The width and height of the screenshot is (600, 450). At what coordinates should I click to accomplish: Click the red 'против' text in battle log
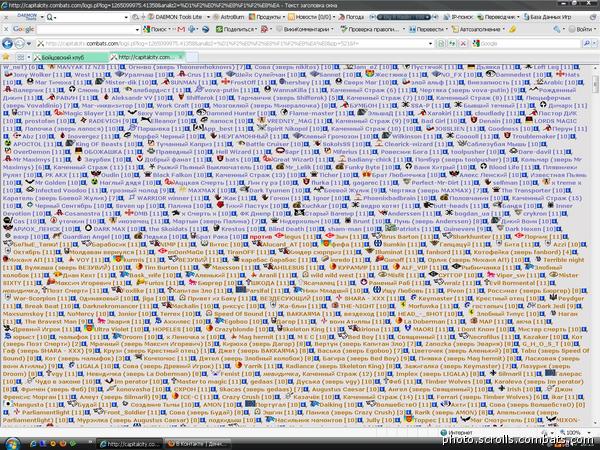coord(261,237)
